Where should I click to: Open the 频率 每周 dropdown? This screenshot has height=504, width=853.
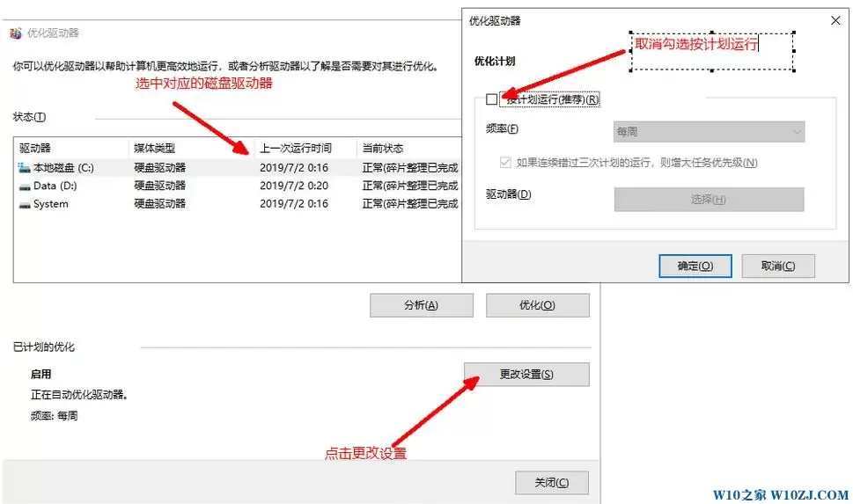pyautogui.click(x=709, y=132)
